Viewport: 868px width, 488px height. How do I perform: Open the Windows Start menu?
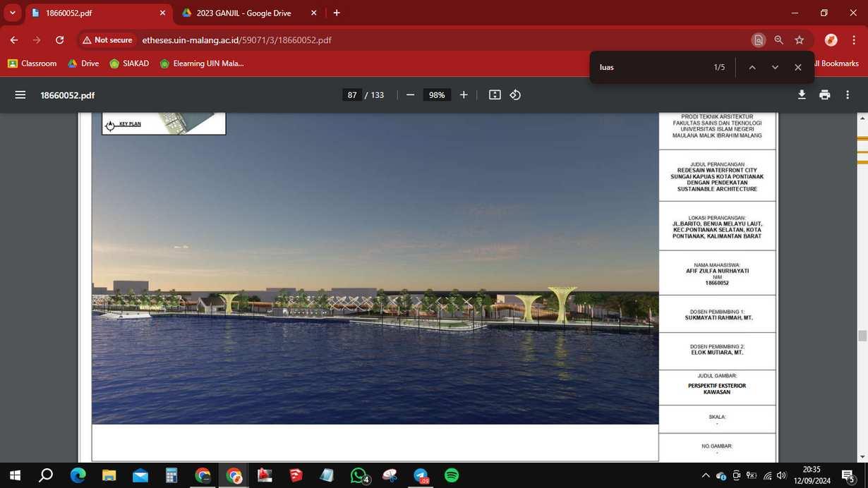click(x=14, y=475)
